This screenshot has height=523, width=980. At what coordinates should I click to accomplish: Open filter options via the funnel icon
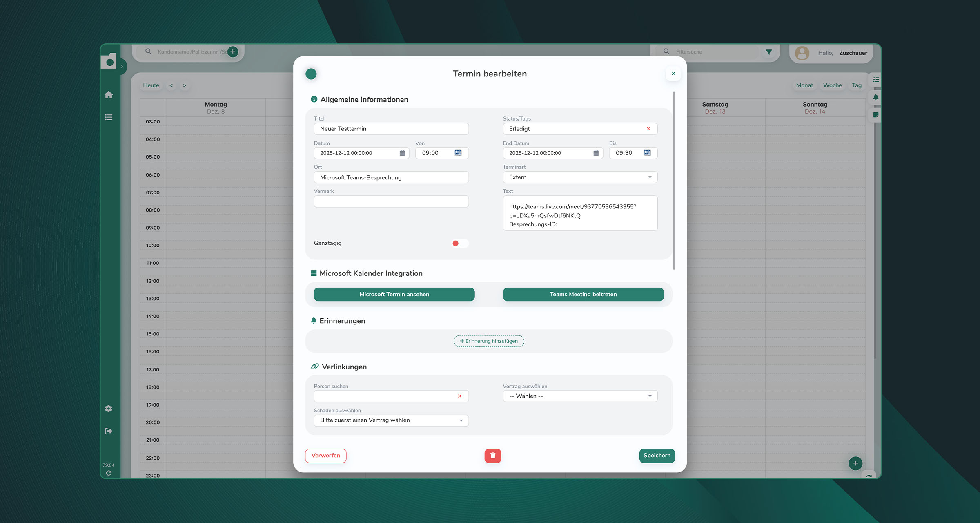769,51
